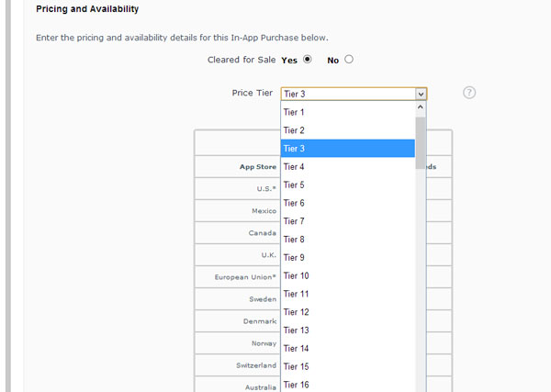Select Yes for Cleared for Sale
551x392 pixels.
pos(308,60)
